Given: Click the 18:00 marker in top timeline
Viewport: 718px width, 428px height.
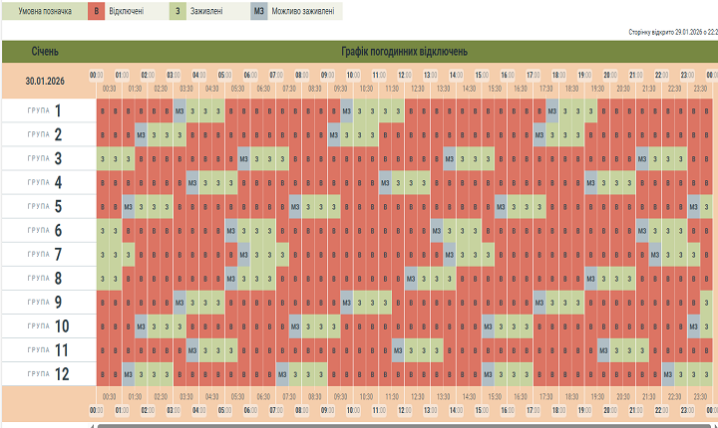Looking at the screenshot, I should pyautogui.click(x=559, y=75).
